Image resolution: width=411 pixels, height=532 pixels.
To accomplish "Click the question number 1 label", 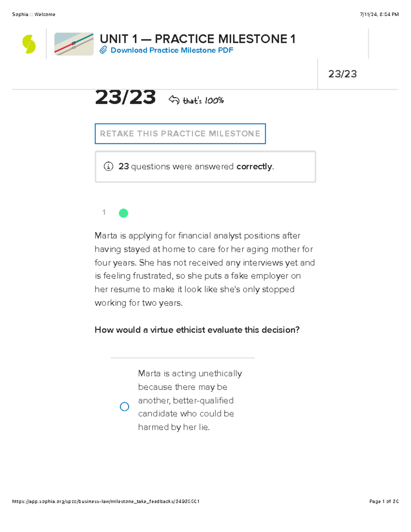I will 104,212.
